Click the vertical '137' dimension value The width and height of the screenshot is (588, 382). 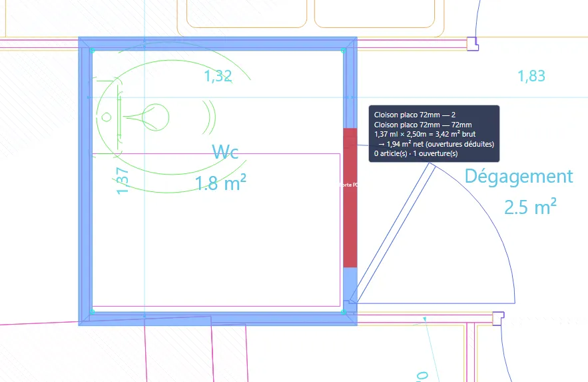coord(123,181)
